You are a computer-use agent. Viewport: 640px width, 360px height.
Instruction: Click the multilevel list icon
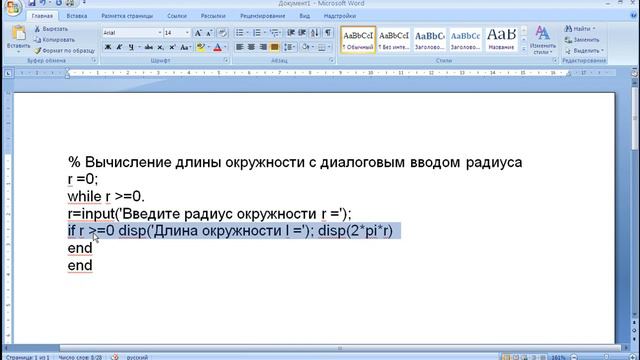(x=274, y=33)
